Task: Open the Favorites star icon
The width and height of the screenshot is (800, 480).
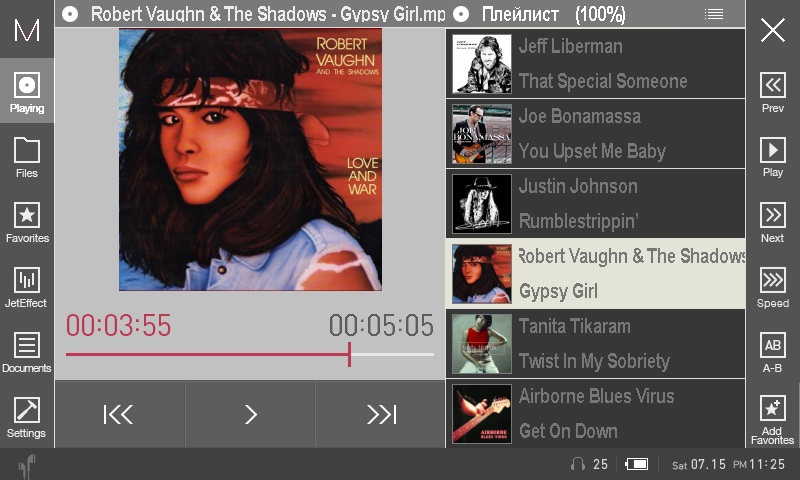Action: pos(27,215)
